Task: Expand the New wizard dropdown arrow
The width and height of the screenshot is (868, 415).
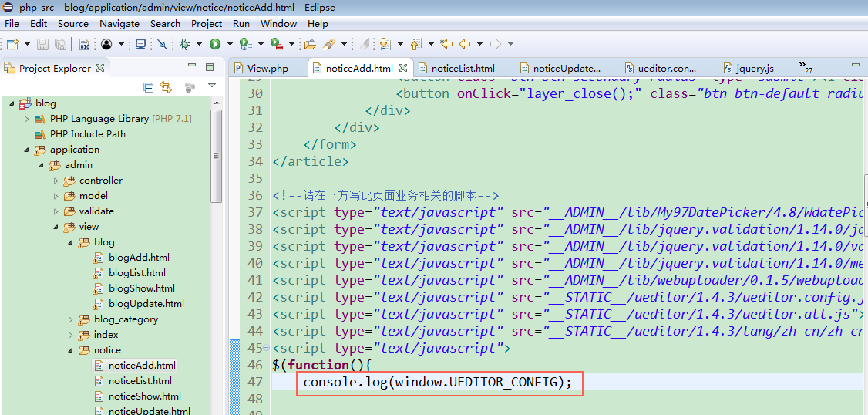Action: click(x=25, y=44)
